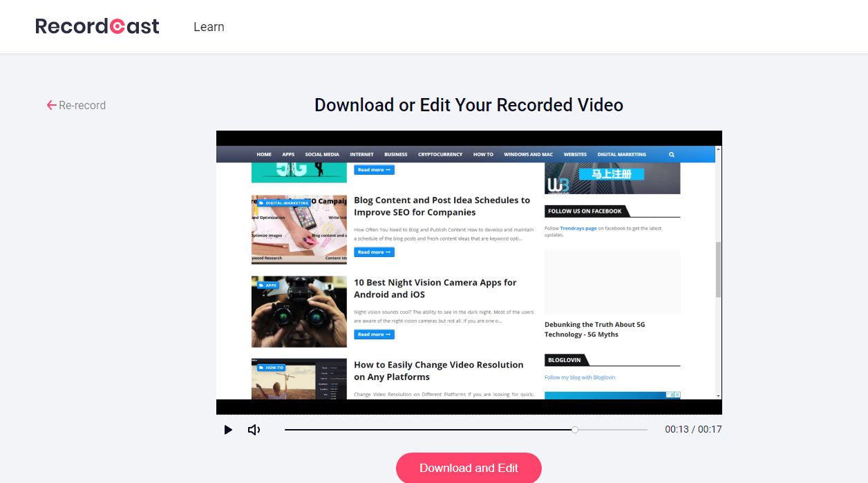
Task: Click the 00:13 / 00:17 time display
Action: point(693,429)
